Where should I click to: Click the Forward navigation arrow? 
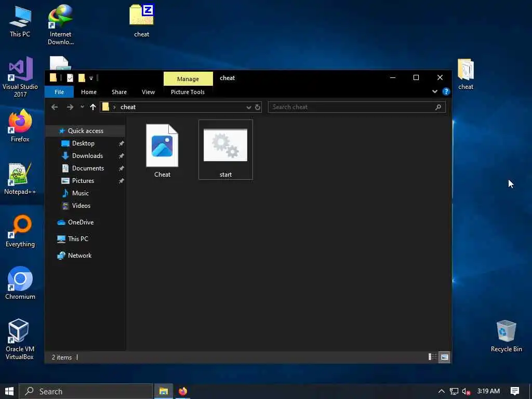point(70,107)
